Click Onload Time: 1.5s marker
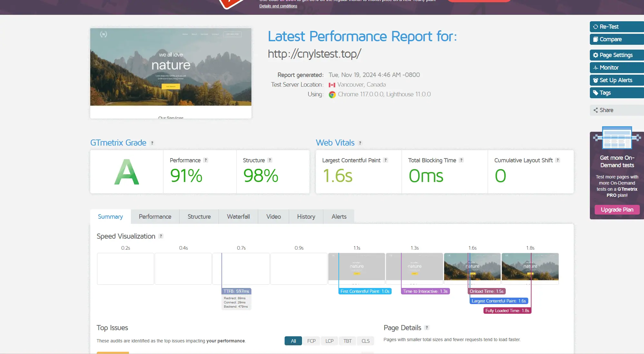The image size is (644, 354). [x=487, y=291]
